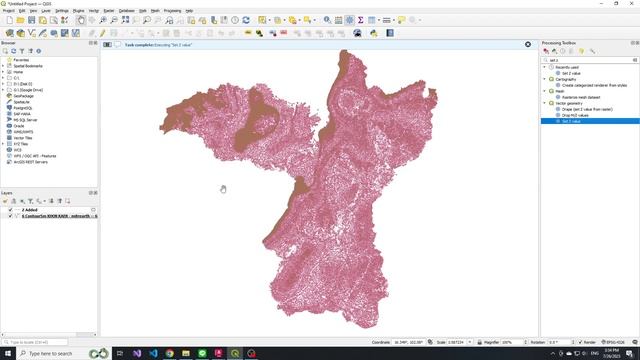Open layer styling panel in Layers toolbar
This screenshot has width=640, height=360.
(x=5, y=201)
